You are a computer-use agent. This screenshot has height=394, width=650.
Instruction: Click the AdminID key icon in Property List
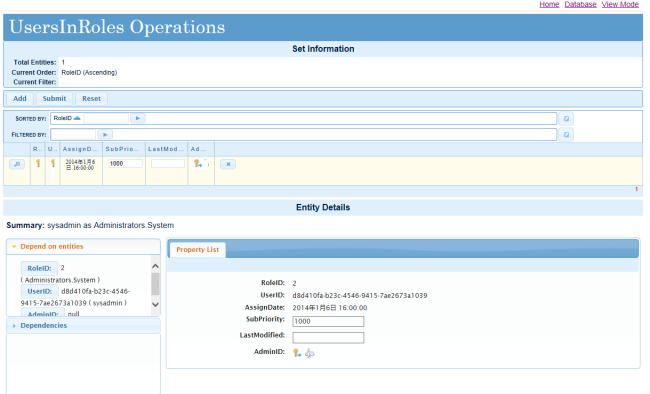tap(297, 353)
